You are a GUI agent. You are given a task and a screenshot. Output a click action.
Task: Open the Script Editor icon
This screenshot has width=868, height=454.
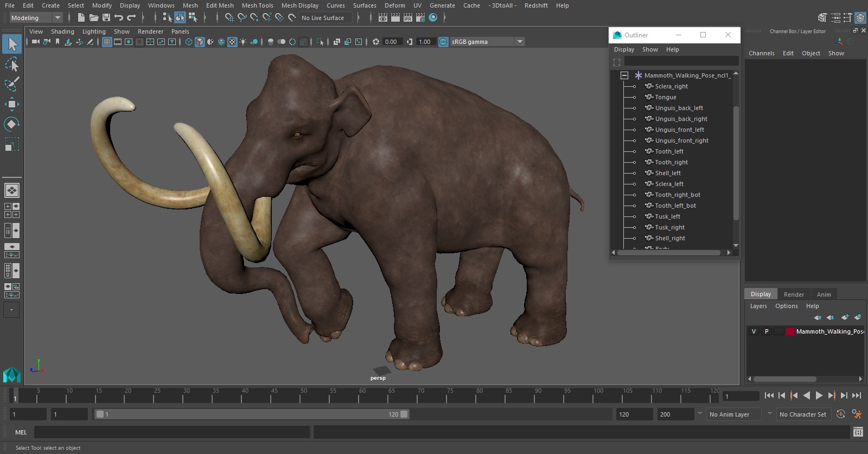point(858,432)
